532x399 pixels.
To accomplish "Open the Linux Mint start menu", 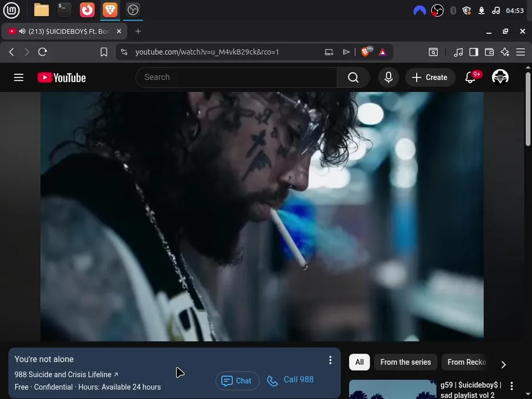I will [11, 10].
